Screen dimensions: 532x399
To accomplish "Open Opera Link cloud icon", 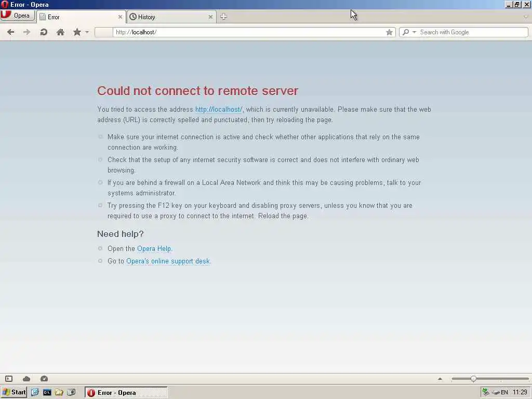I will pyautogui.click(x=26, y=379).
